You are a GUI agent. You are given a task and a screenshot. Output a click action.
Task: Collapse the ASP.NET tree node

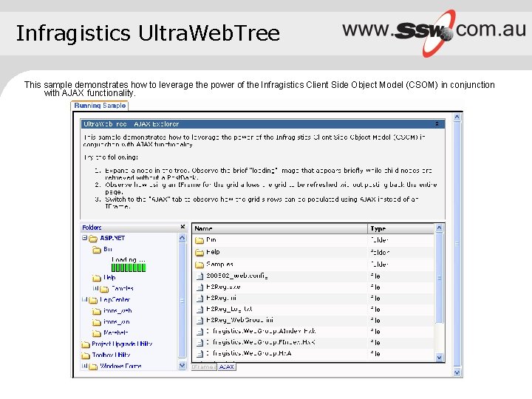pyautogui.click(x=84, y=238)
